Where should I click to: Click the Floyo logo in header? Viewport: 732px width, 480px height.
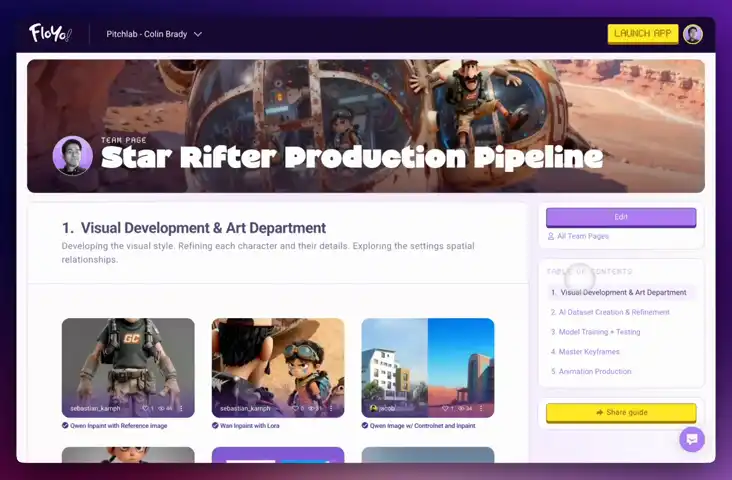50,33
